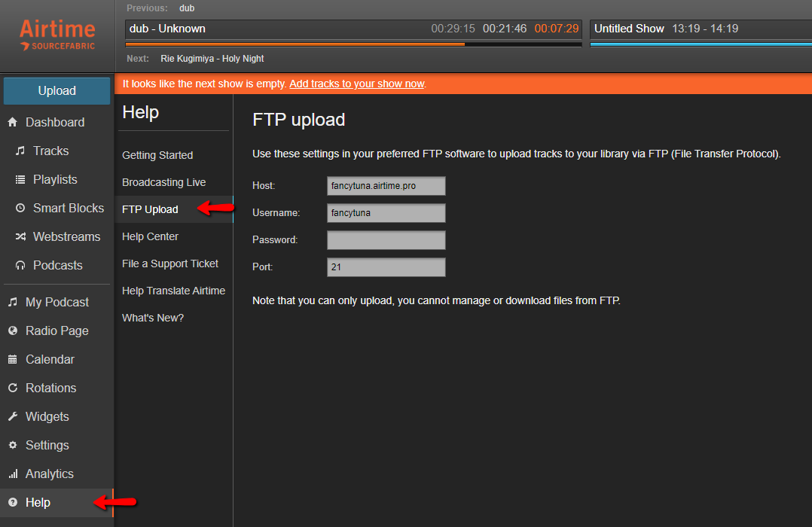
Task: Click the current track 'dub - Unknown'
Action: [x=167, y=29]
